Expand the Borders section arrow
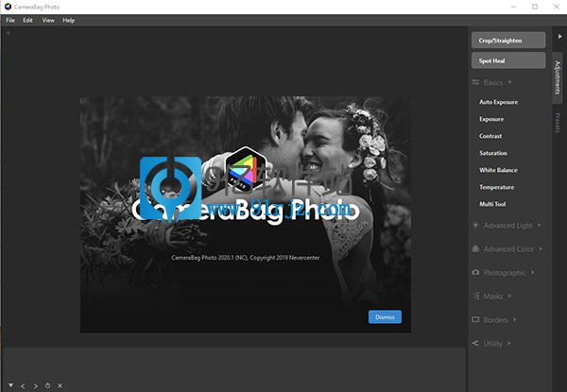 (x=515, y=319)
